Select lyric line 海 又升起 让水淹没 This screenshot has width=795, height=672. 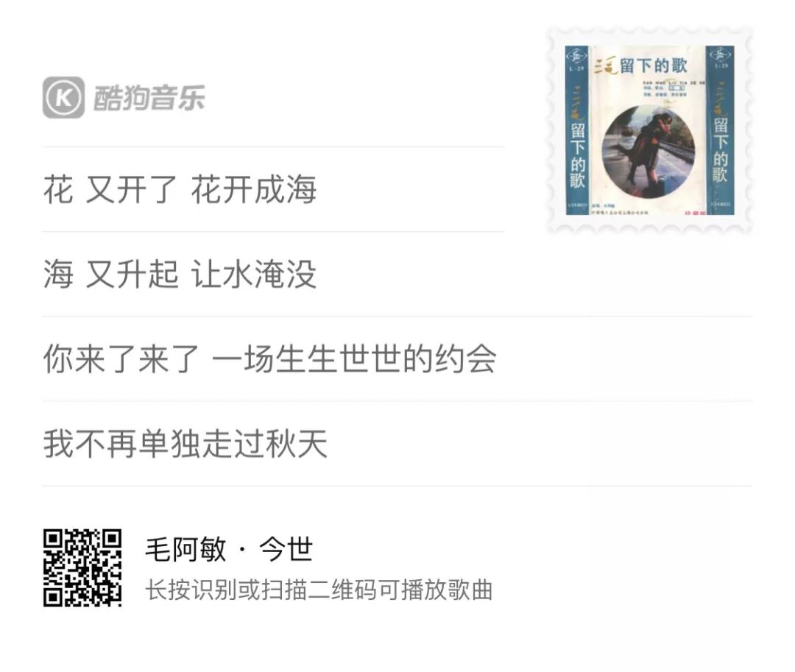(180, 274)
